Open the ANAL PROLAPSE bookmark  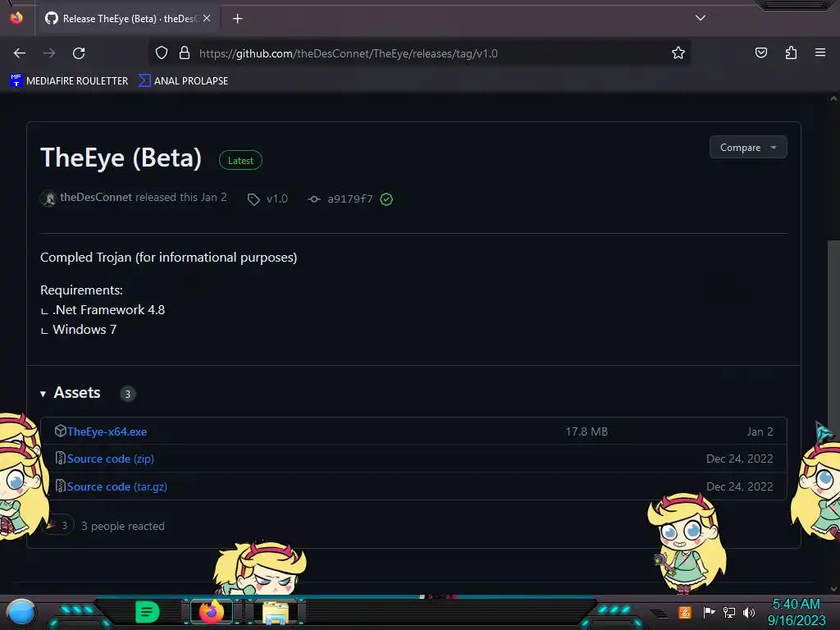pyautogui.click(x=183, y=81)
